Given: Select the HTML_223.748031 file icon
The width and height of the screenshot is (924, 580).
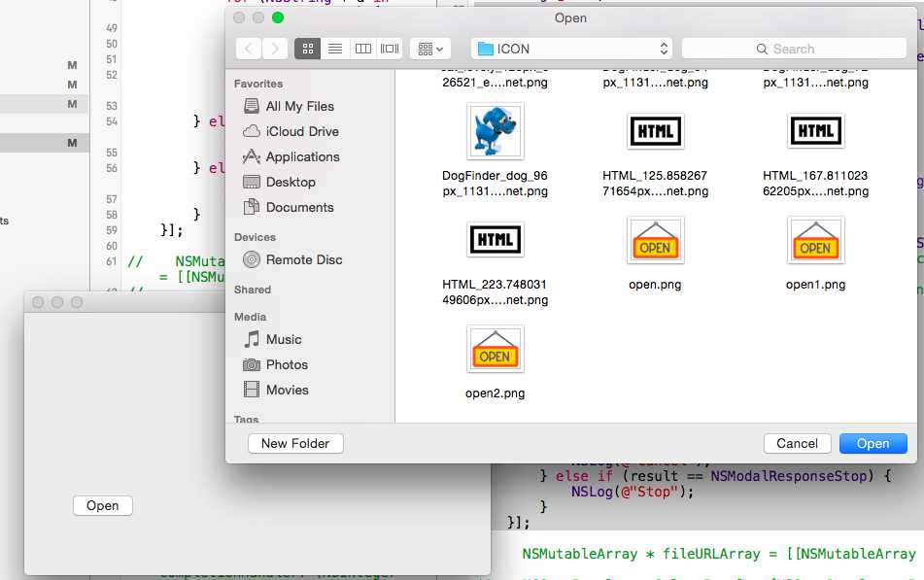Looking at the screenshot, I should point(495,239).
